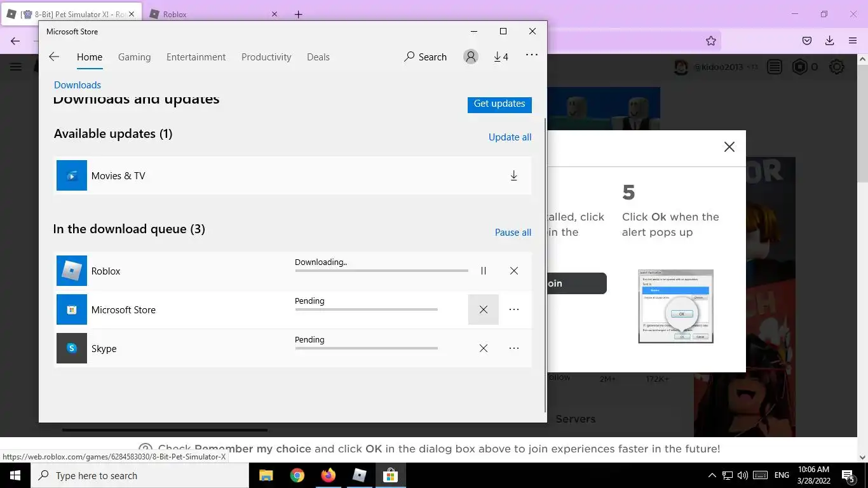Open File Explorer from the taskbar

point(266,475)
